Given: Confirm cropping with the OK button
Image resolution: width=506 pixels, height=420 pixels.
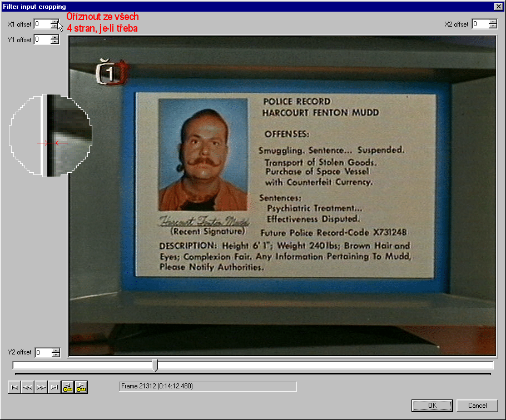Looking at the screenshot, I should pyautogui.click(x=432, y=406).
